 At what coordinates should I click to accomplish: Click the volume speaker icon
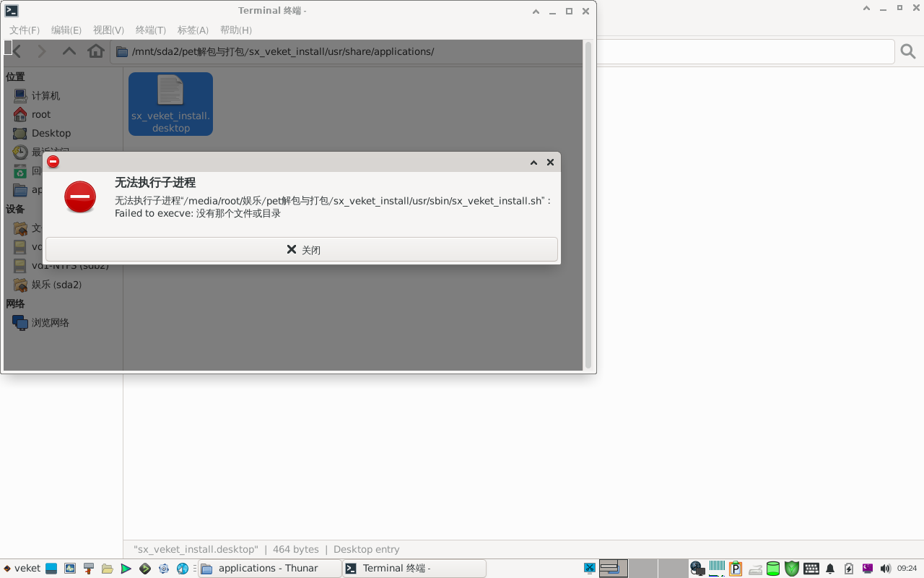885,569
